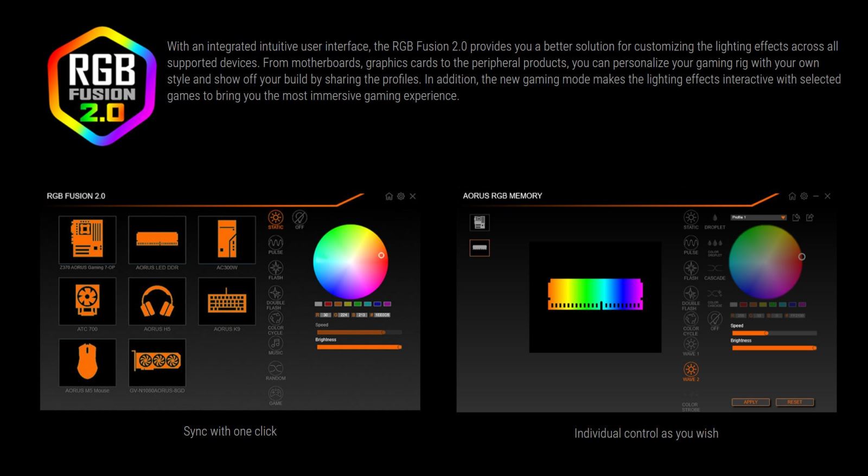
Task: Pick the green swatch in RGB Fusion 2.0
Action: [358, 304]
